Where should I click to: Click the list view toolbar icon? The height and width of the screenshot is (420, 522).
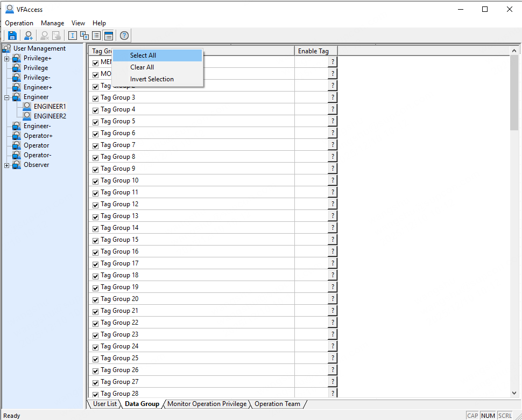[x=96, y=36]
